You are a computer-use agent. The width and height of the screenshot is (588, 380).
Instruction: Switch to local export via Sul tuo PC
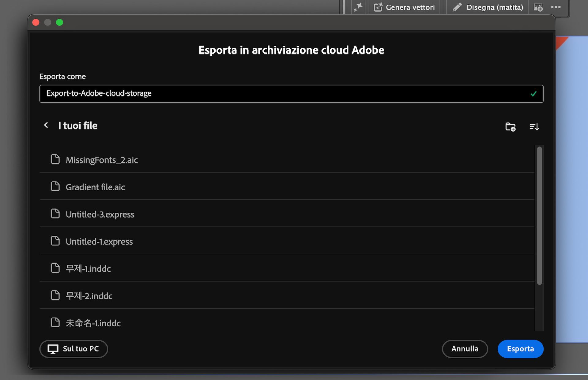pyautogui.click(x=73, y=349)
